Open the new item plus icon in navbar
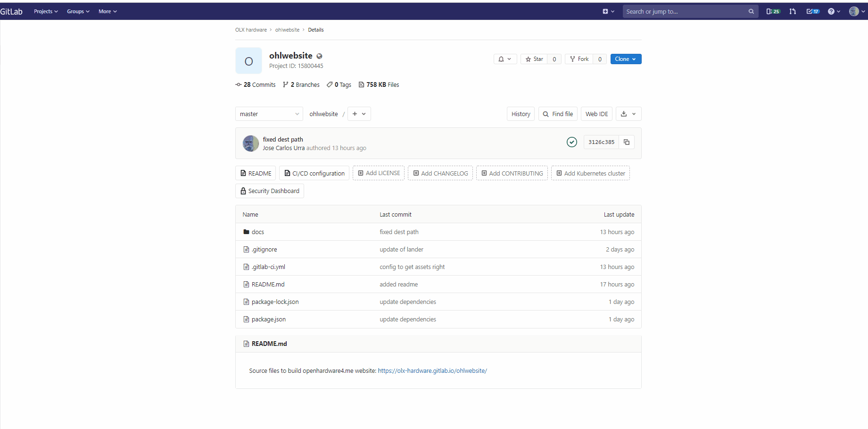 [x=608, y=11]
